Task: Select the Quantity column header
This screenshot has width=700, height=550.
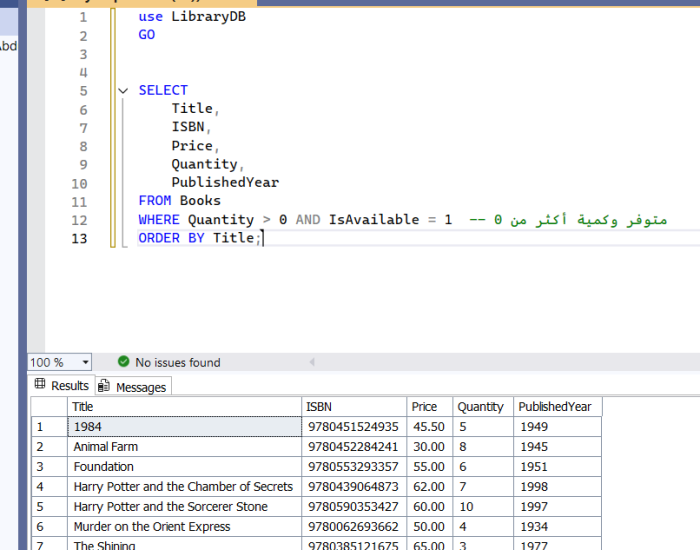Action: (482, 407)
